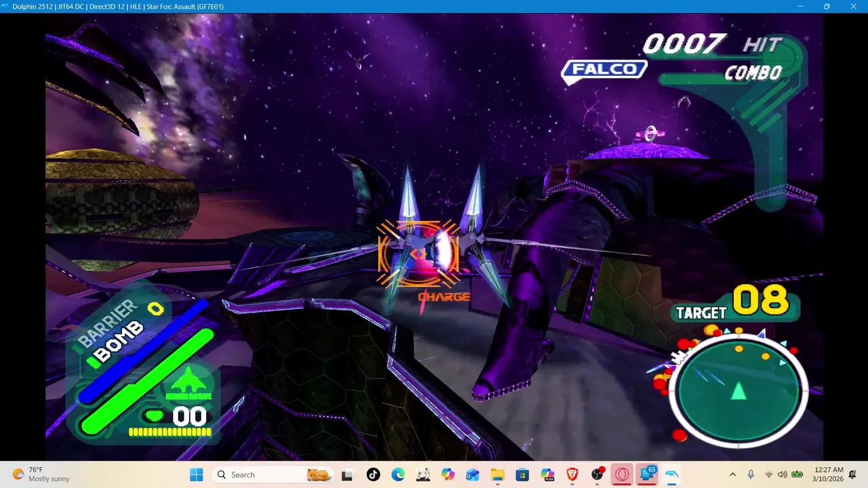The image size is (868, 488).
Task: Open Microsoft Edge from taskbar
Action: (x=398, y=474)
